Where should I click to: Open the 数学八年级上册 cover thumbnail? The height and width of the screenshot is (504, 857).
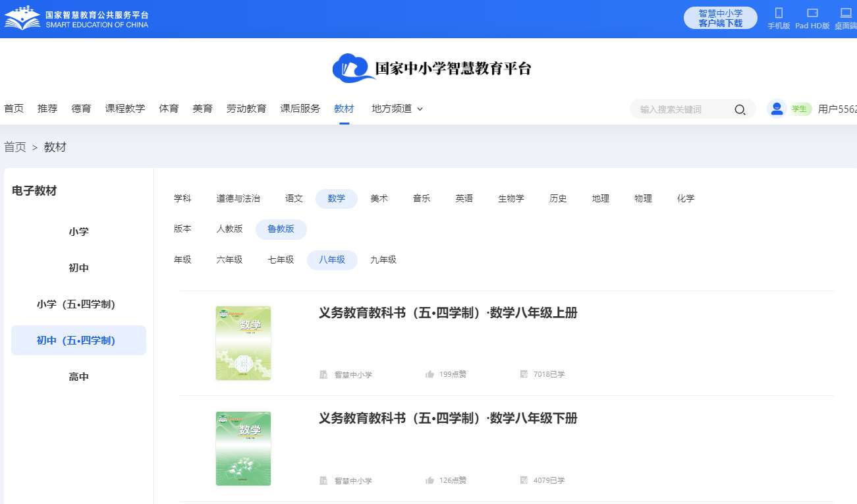click(243, 343)
